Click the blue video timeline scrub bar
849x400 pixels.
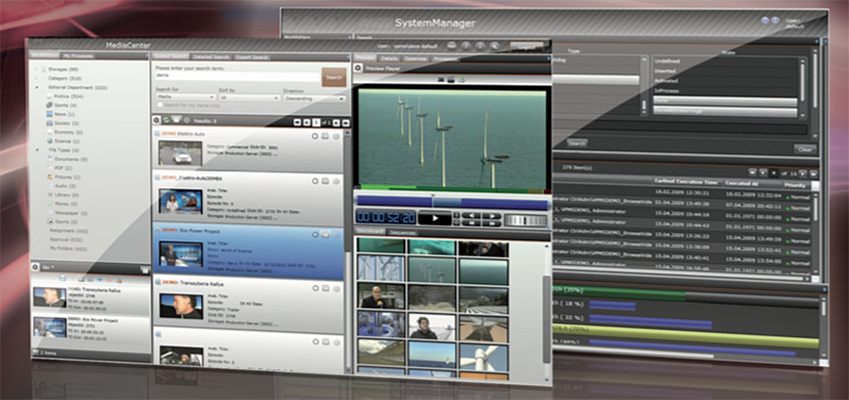pyautogui.click(x=451, y=202)
